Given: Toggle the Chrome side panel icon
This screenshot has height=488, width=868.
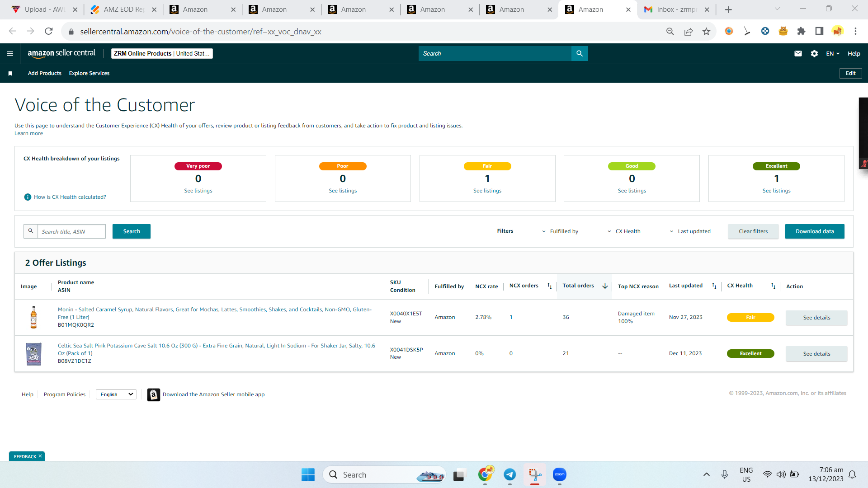Looking at the screenshot, I should pyautogui.click(x=819, y=31).
